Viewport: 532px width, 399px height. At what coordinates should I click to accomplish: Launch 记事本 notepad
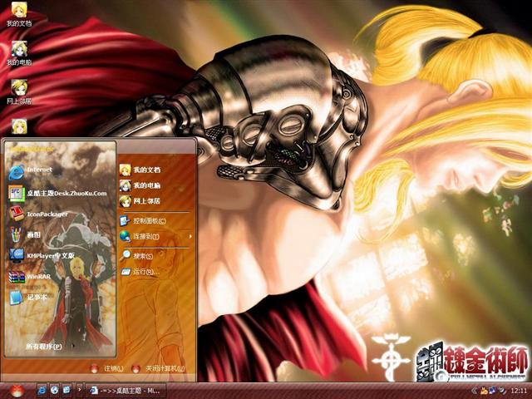[28, 298]
